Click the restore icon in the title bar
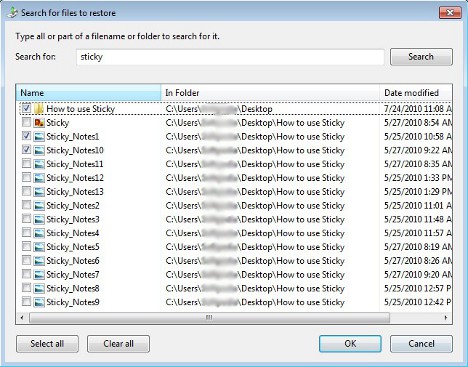The image size is (468, 367). [13, 12]
